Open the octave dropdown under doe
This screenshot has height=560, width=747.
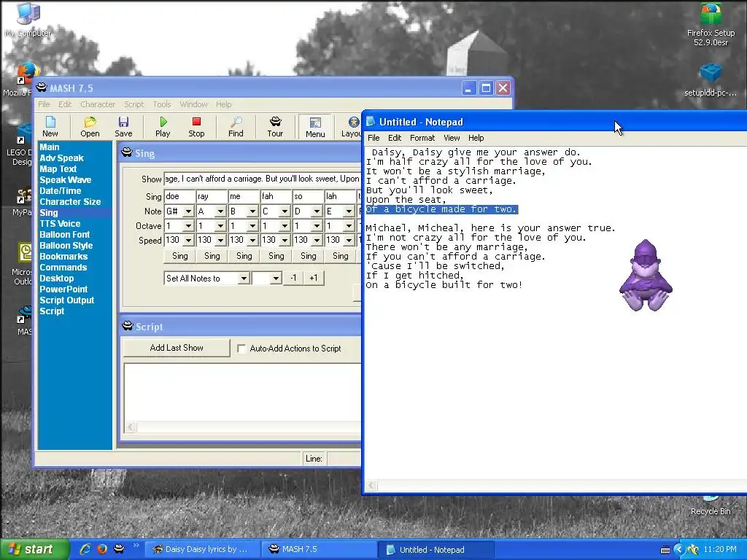(189, 226)
